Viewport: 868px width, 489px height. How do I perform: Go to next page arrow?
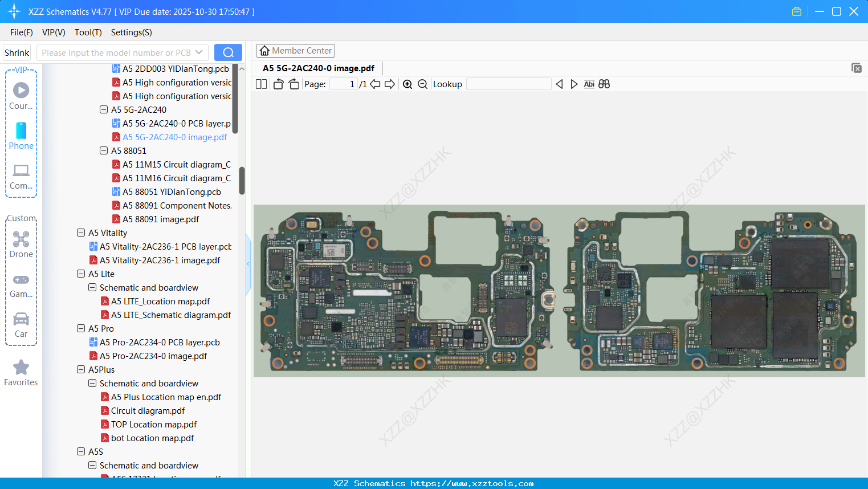[390, 84]
